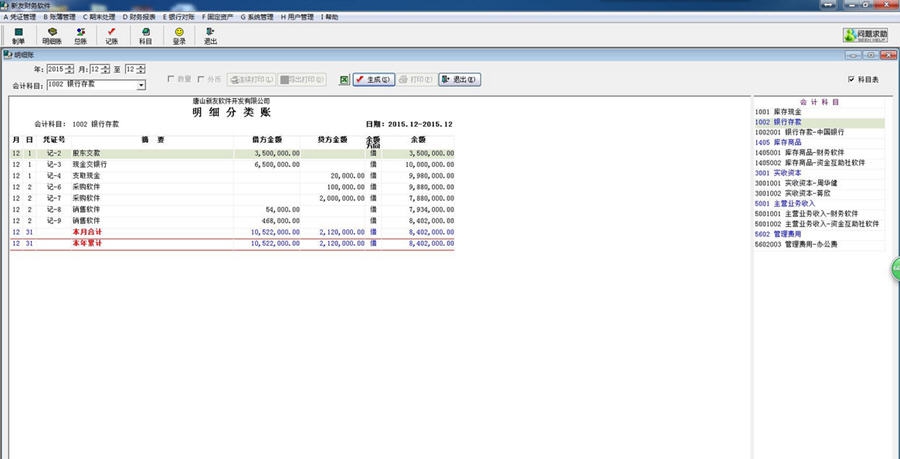Image resolution: width=900 pixels, height=459 pixels.
Task: Click the 退出 exit toolbar icon
Action: click(x=210, y=36)
